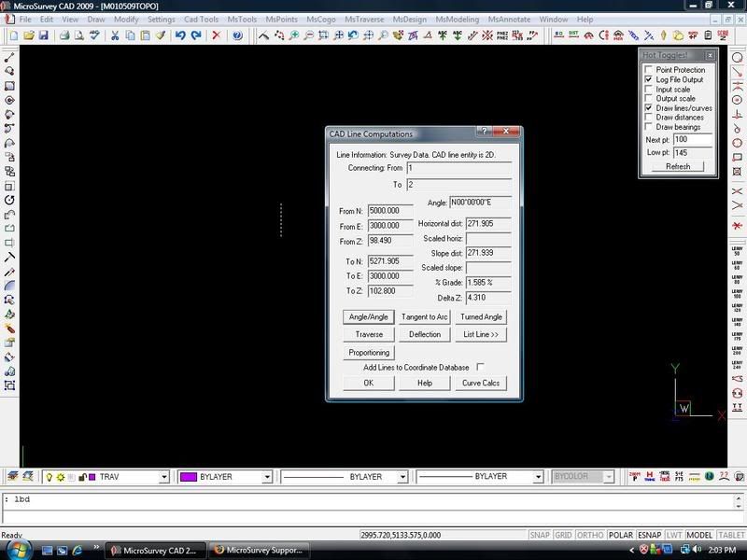
Task: Select the Circle tool in right toolbar
Action: point(737,57)
